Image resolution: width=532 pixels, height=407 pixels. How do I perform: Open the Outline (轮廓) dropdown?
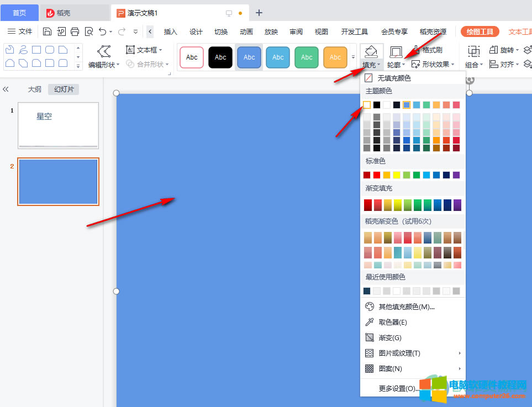[x=396, y=65]
